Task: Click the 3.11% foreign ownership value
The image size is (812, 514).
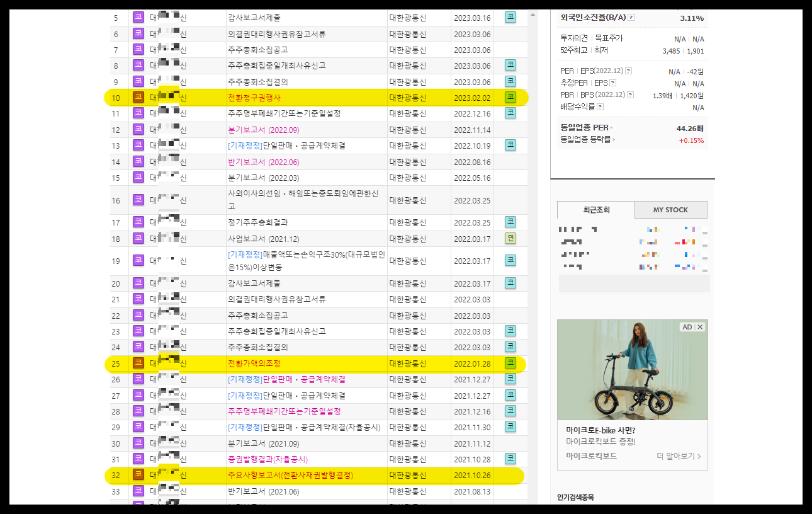Action: (692, 18)
